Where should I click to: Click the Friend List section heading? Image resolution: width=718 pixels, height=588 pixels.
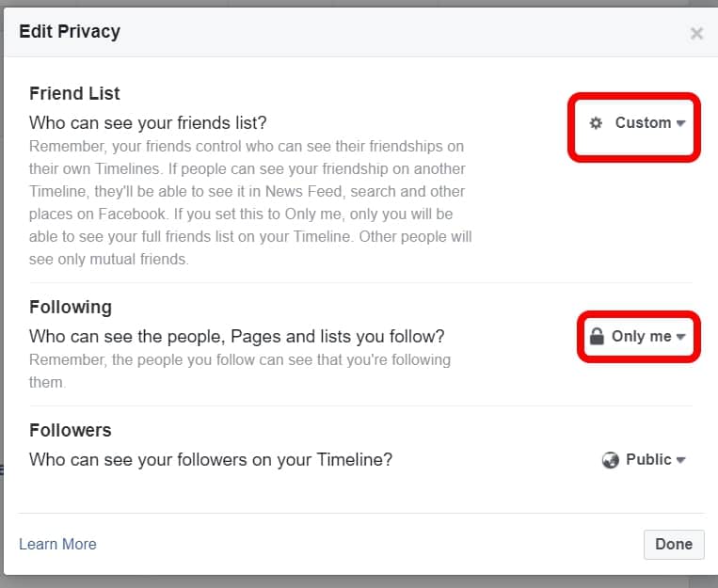pyautogui.click(x=74, y=93)
